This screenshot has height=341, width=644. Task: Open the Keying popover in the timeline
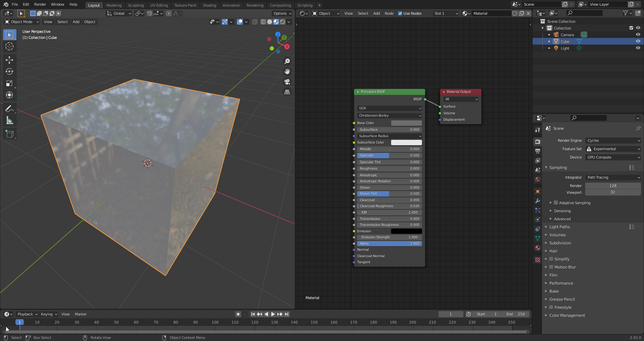(x=49, y=314)
